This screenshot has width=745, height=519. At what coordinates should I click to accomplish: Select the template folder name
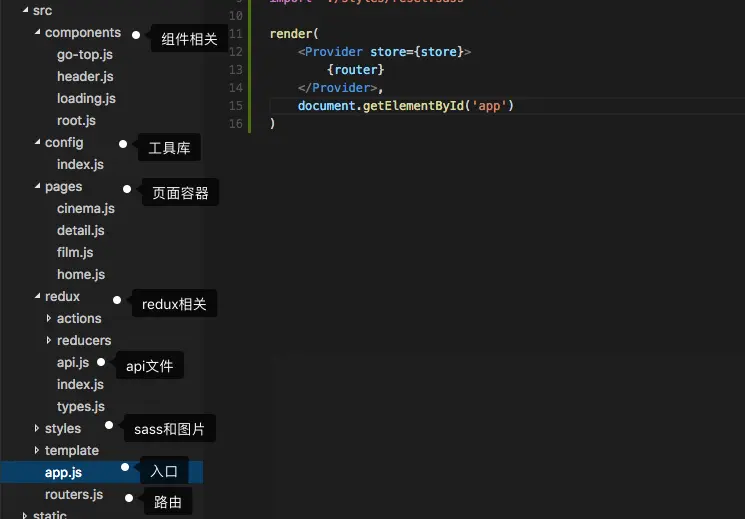[72, 451]
